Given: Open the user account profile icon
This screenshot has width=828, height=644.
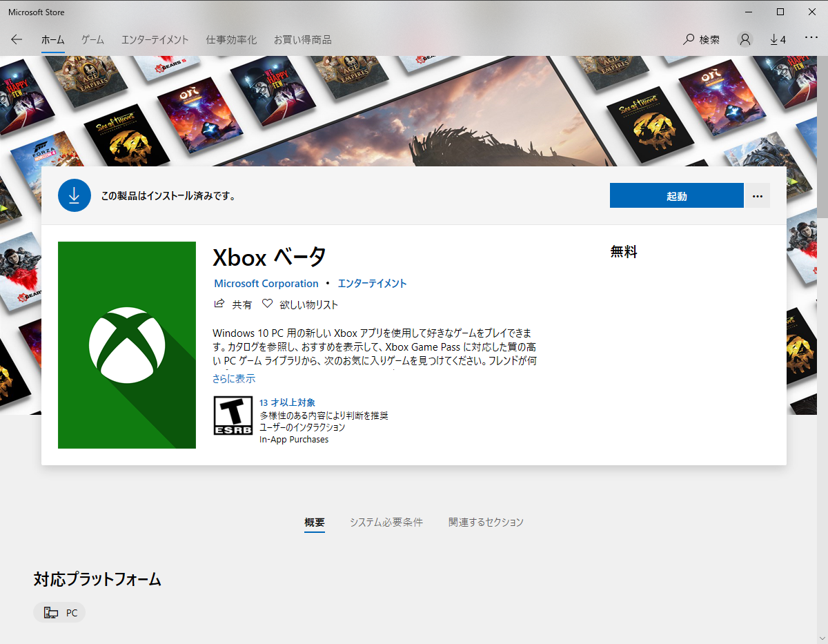Looking at the screenshot, I should 745,39.
